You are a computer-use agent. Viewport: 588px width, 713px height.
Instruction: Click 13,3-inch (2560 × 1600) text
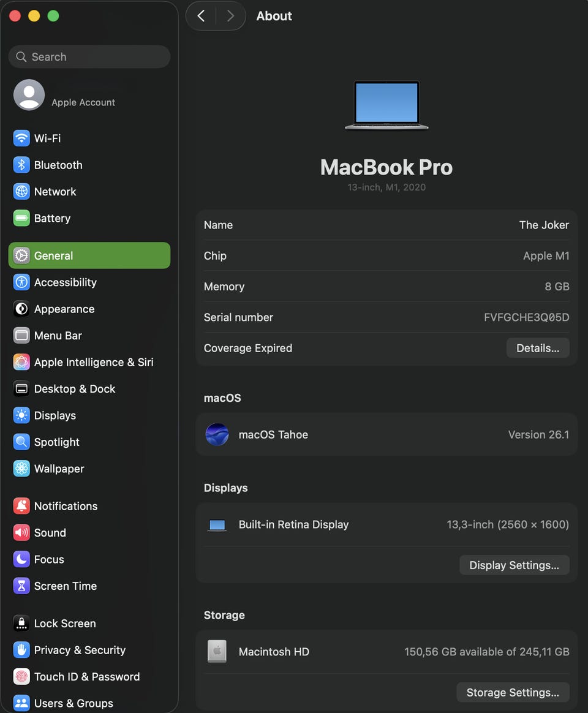point(508,525)
